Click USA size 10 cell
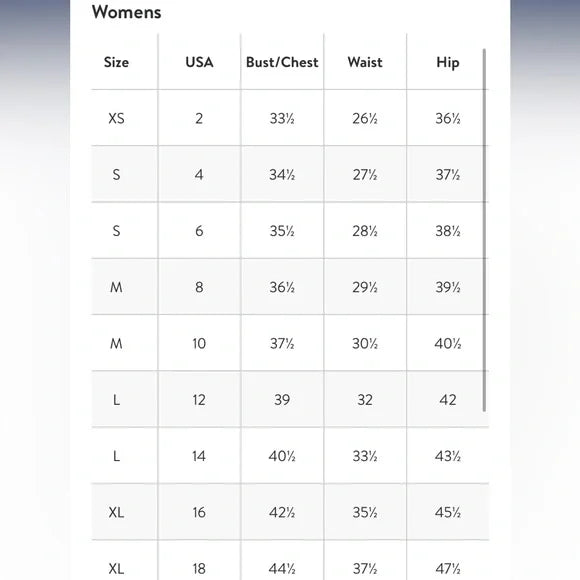The height and width of the screenshot is (580, 580). (x=199, y=343)
